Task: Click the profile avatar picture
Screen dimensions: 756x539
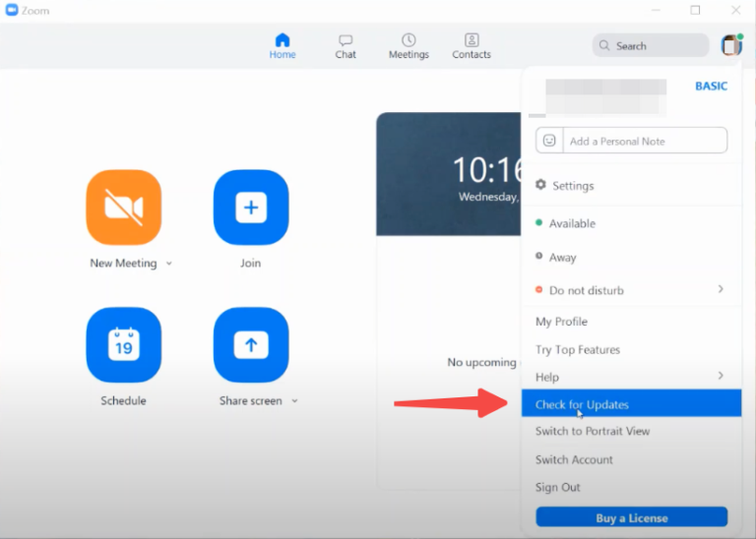Action: click(731, 45)
